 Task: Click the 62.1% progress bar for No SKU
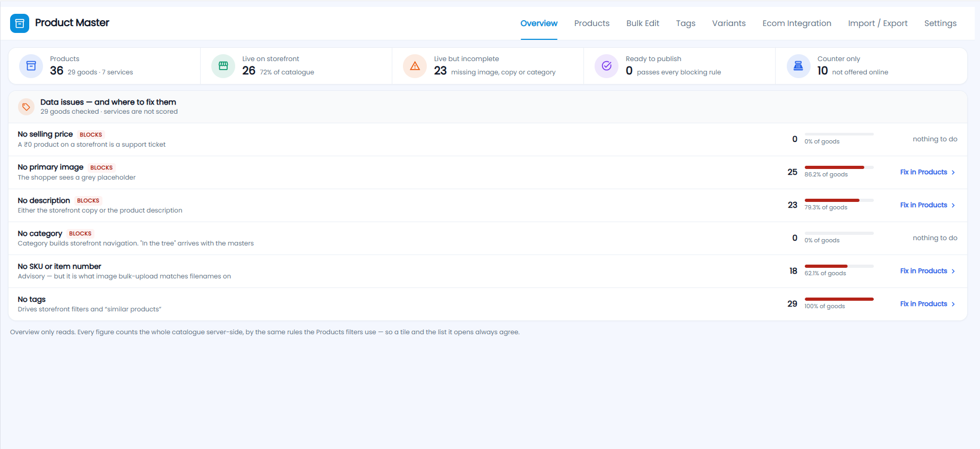[839, 266]
